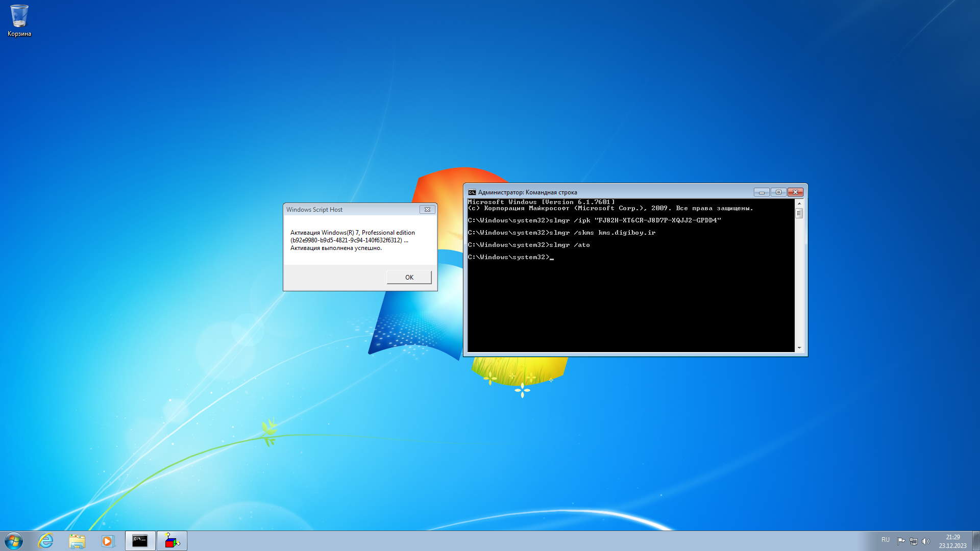
Task: Open the network tray icon
Action: click(x=913, y=541)
